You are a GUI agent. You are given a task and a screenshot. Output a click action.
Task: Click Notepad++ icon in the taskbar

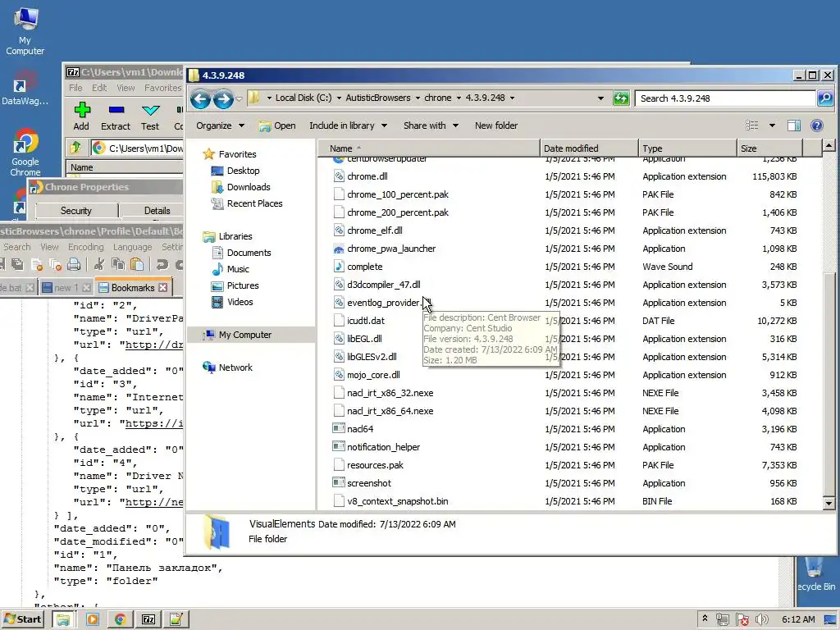pos(176,619)
